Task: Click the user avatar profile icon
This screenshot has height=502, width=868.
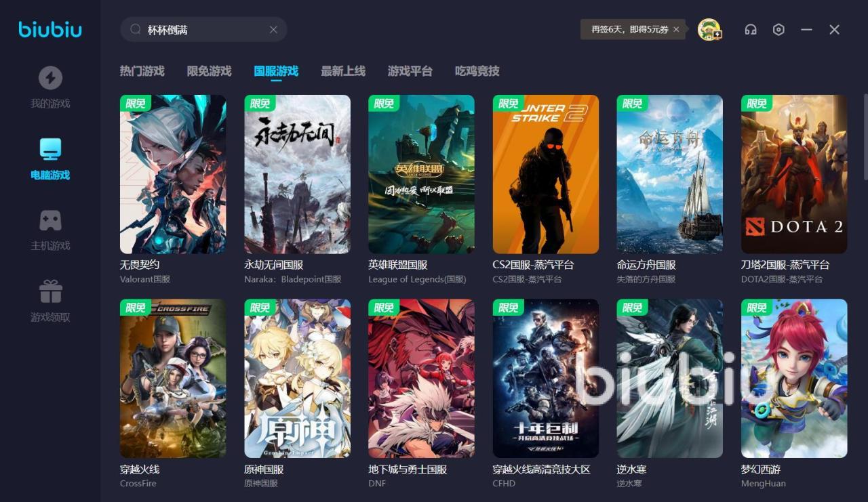Action: pos(709,30)
